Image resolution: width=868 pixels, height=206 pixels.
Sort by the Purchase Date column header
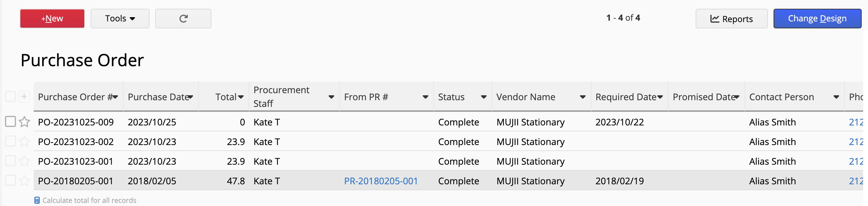point(158,97)
